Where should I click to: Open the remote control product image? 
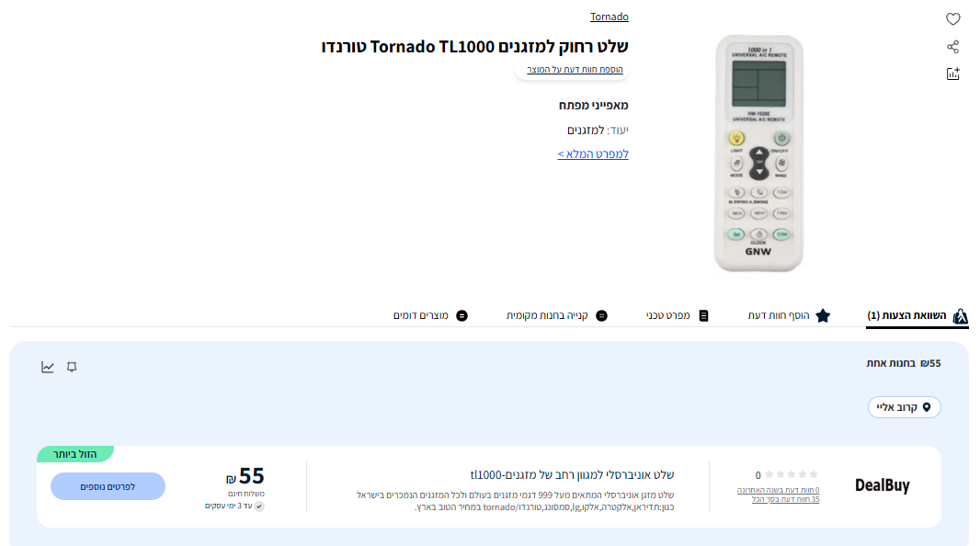click(x=758, y=154)
